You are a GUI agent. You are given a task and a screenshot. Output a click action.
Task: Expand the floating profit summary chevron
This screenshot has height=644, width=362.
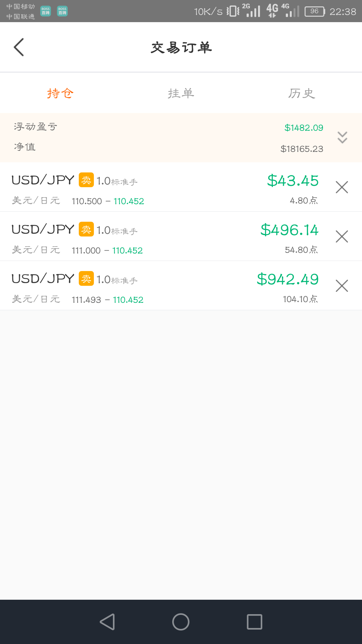point(342,138)
